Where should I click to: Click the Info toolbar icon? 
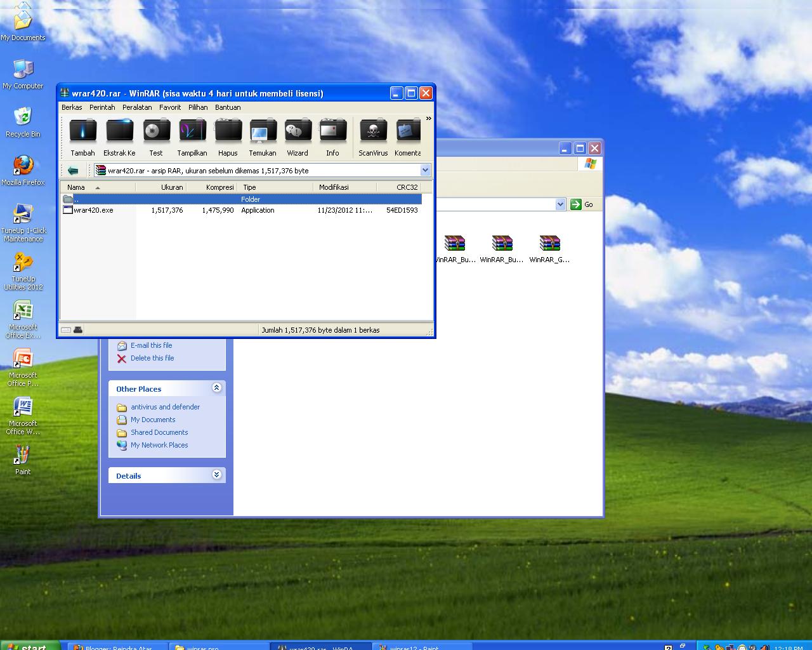pos(332,137)
